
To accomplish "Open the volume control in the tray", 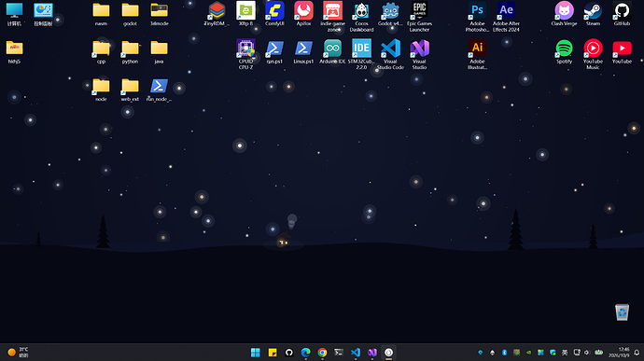I will point(587,353).
